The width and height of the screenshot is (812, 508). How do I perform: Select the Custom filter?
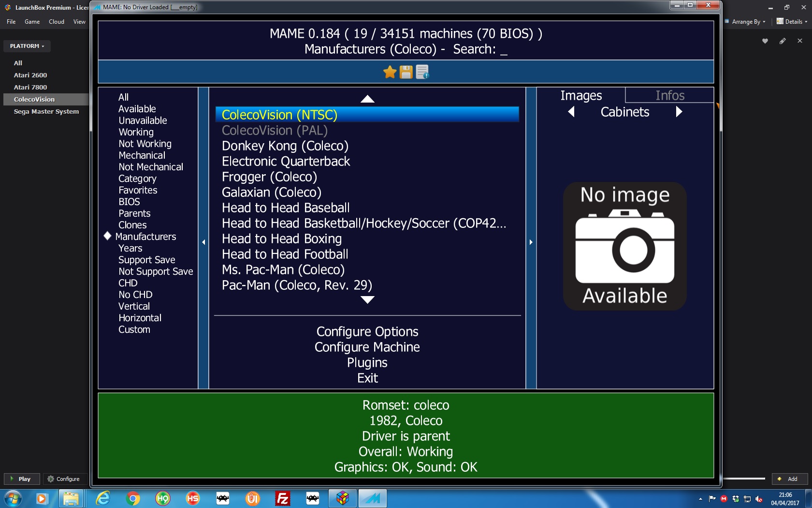(x=134, y=329)
